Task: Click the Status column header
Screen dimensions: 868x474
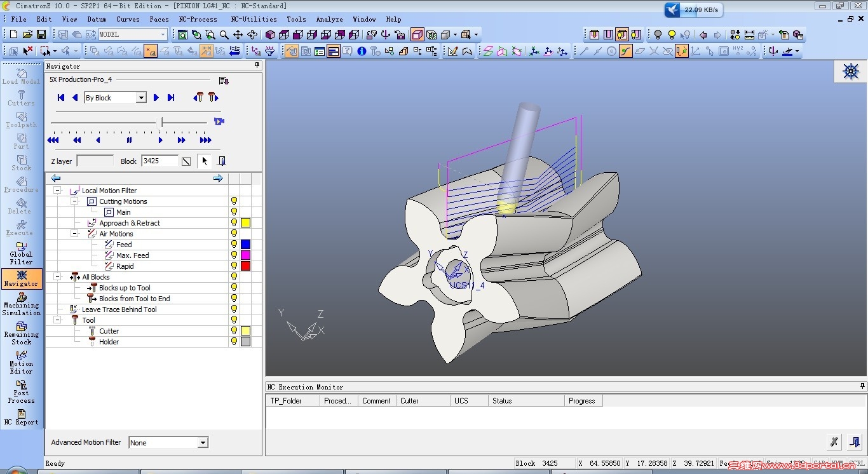Action: (x=526, y=401)
